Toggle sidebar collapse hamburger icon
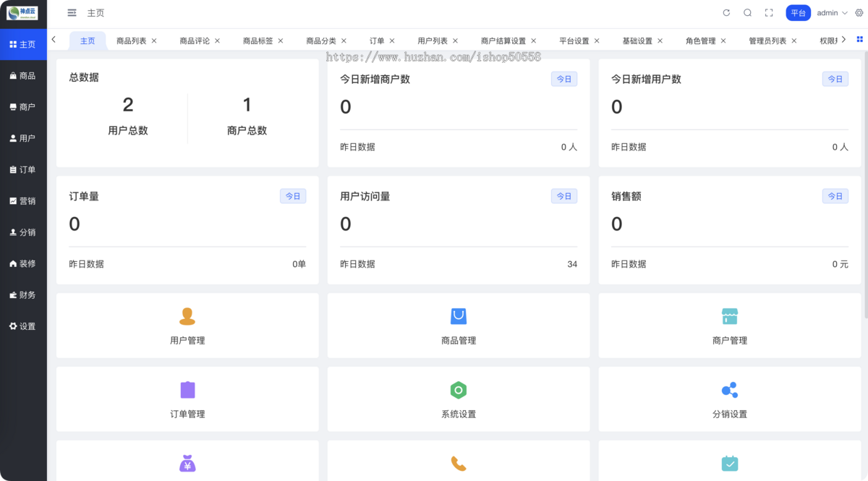 click(x=72, y=13)
